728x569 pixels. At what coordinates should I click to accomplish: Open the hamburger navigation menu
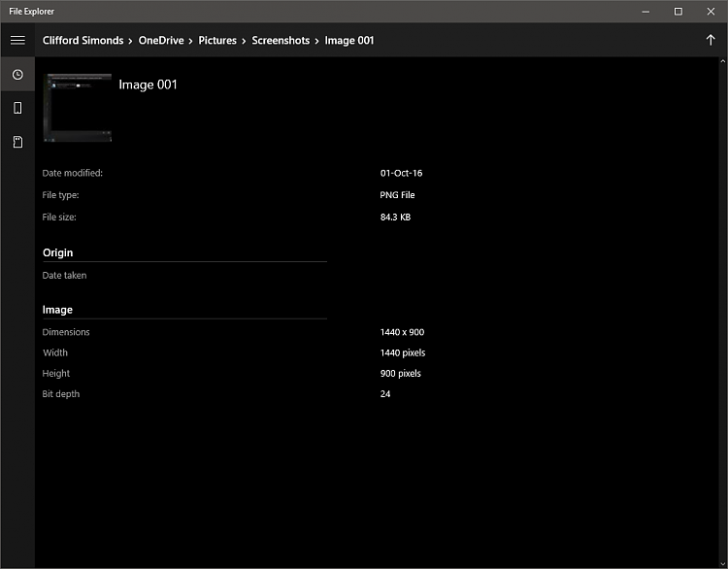[17, 41]
